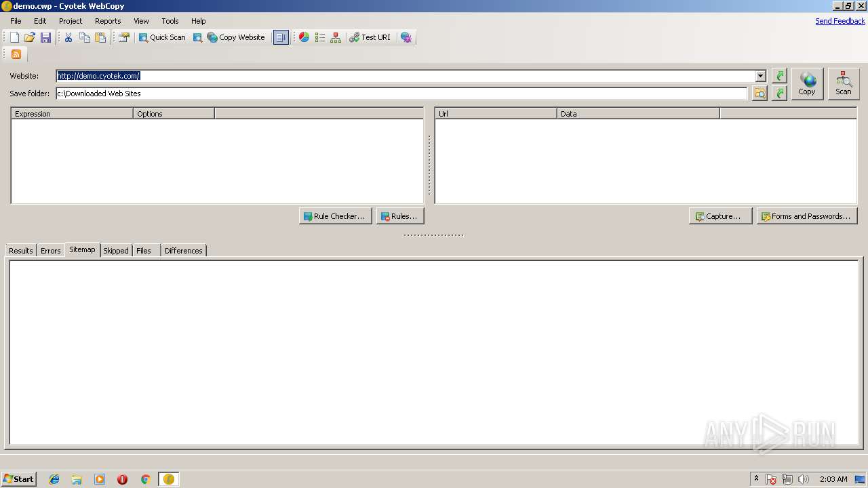Open Forms and Passwords dialog
This screenshot has width=868, height=488.
click(807, 216)
